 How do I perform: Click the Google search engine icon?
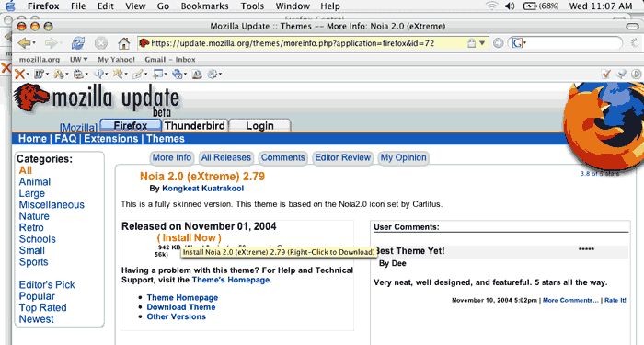517,42
